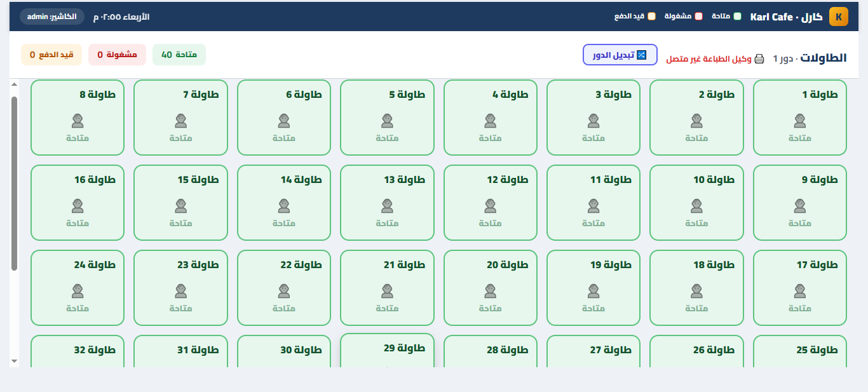Click the red مشغولة legend swatch in header
868x392 pixels.
[699, 17]
